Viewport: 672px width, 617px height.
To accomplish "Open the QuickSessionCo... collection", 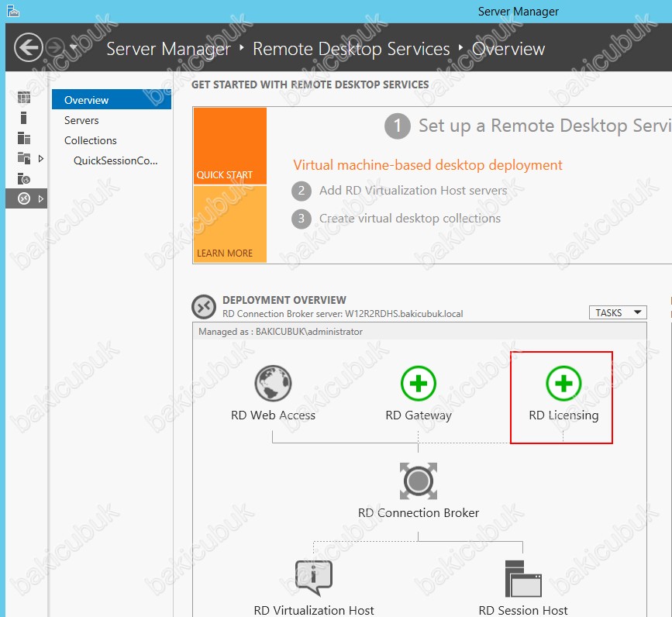I will point(115,160).
